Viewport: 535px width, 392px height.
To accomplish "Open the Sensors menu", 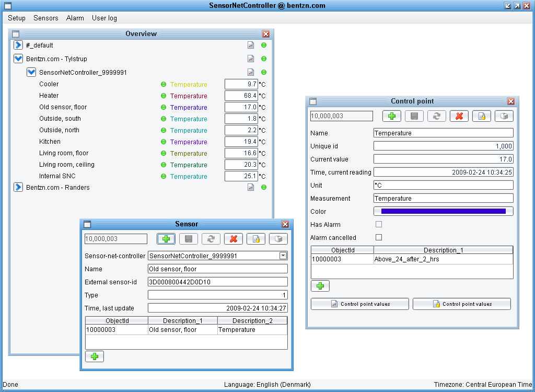I will (46, 18).
